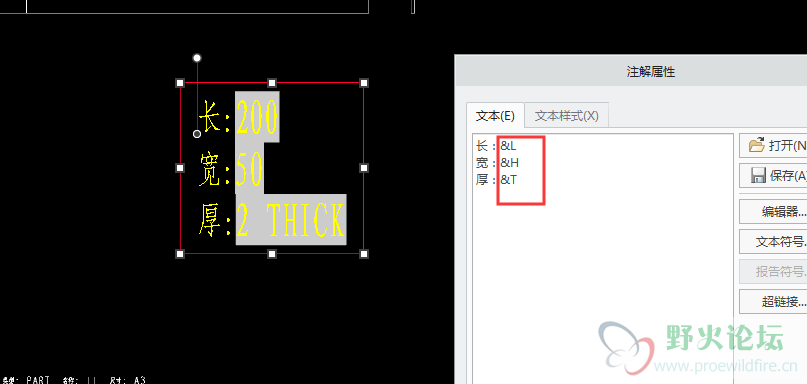Open the 编辑器 editor button
Screen dimensions: 807x384
(x=774, y=212)
